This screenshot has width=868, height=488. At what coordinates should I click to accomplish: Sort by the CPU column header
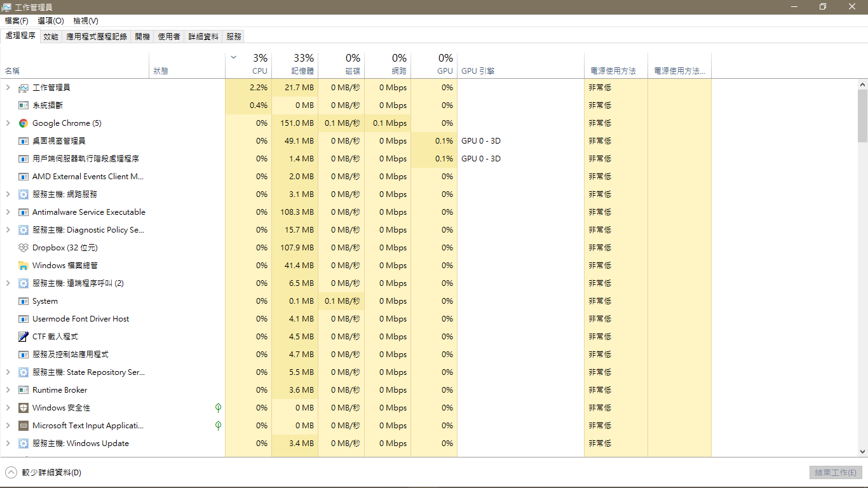click(x=248, y=64)
